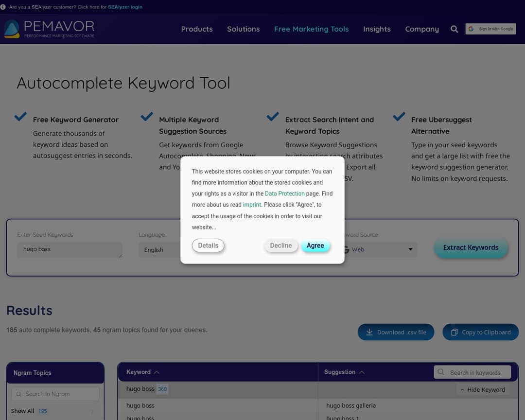525x420 pixels.
Task: Click the hugo boss seed keyword input
Action: coord(70,249)
